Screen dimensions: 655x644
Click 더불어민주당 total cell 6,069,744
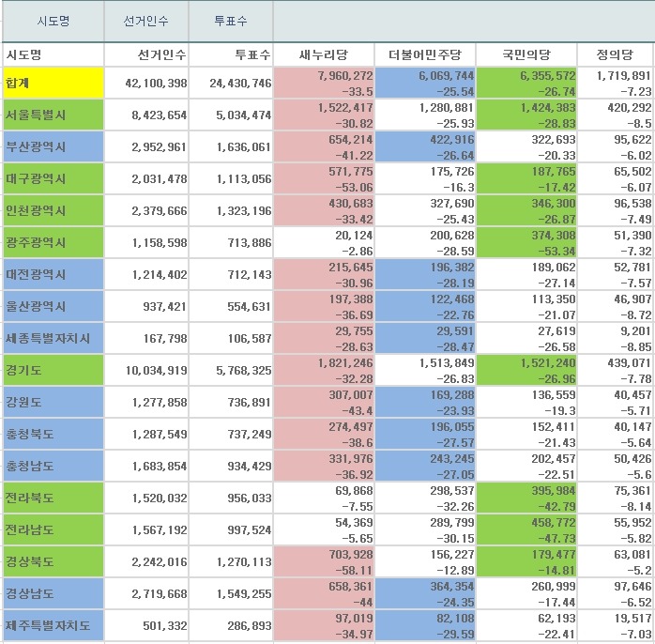(425, 84)
